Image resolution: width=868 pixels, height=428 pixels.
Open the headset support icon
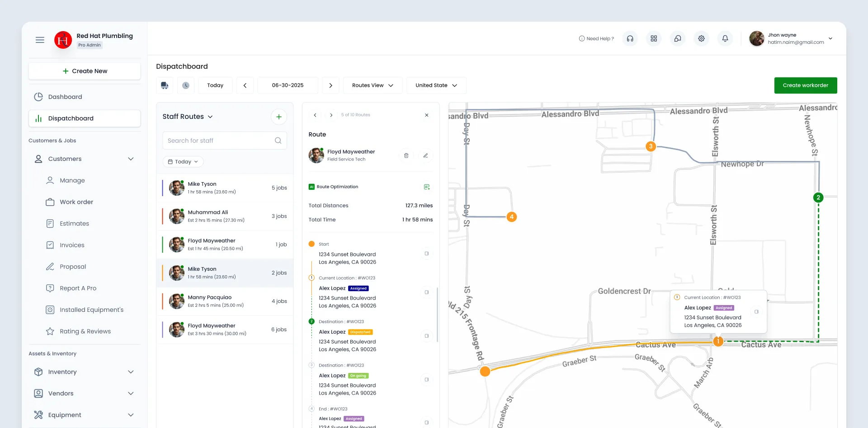coord(630,39)
